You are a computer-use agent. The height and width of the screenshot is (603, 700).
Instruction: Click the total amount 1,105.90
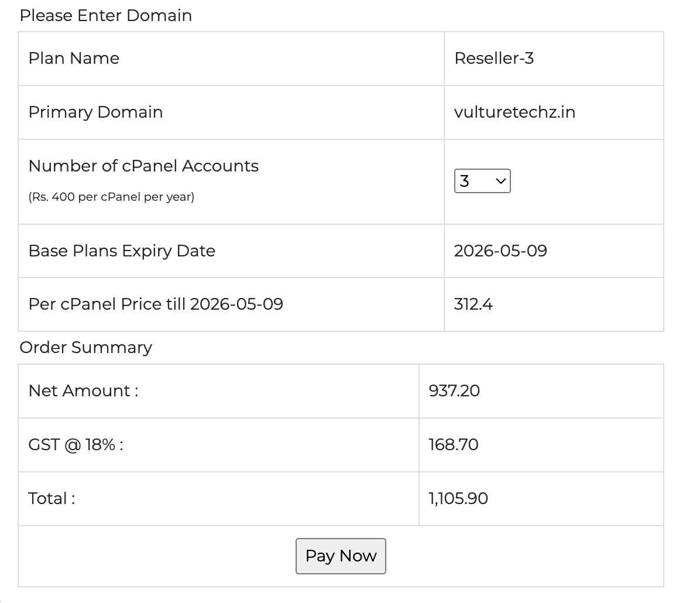click(x=458, y=499)
